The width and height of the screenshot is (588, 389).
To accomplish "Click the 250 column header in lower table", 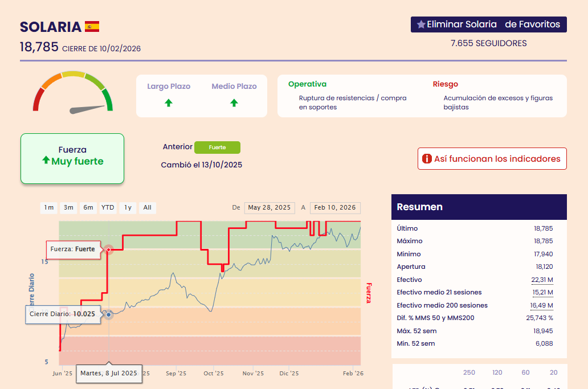I will click(x=469, y=372).
